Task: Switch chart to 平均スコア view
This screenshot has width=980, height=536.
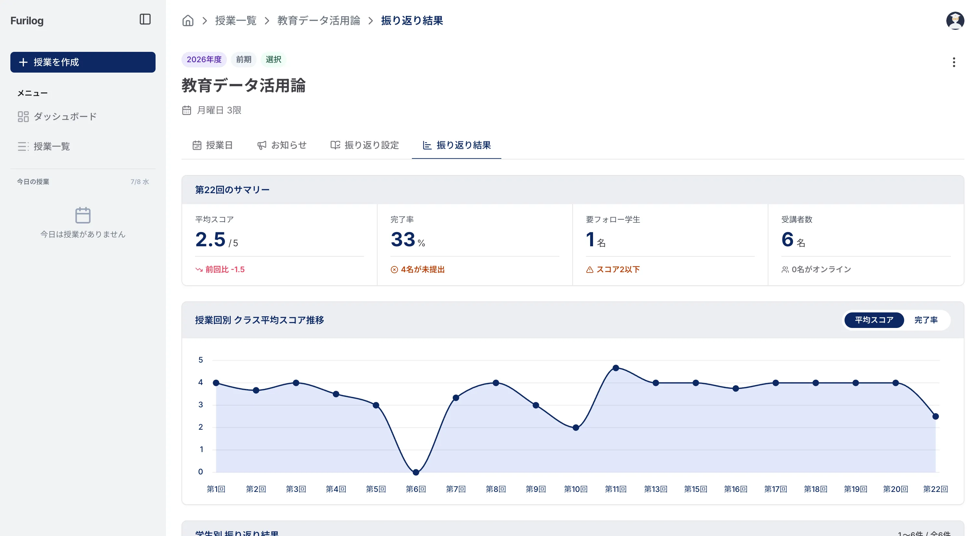Action: (x=874, y=320)
